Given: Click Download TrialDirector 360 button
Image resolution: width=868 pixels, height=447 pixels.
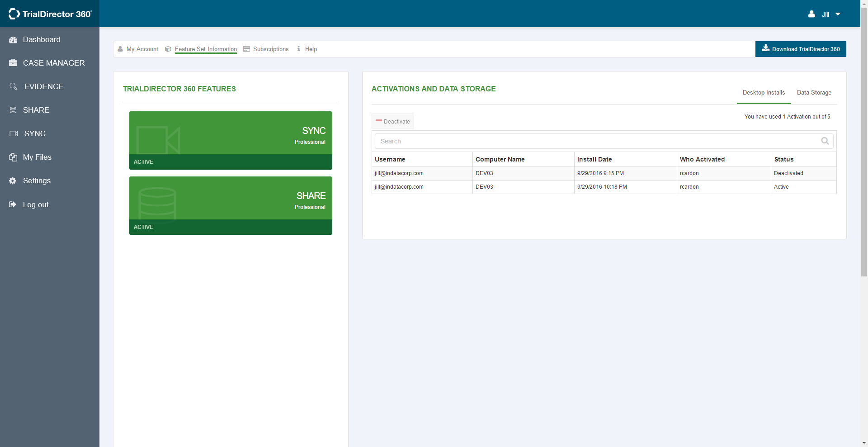Looking at the screenshot, I should coord(801,49).
